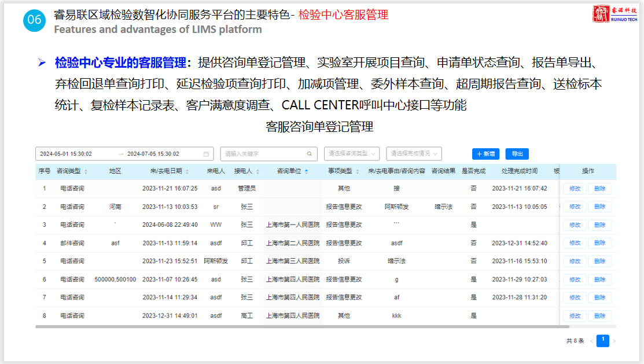Open the 请选择完成情况 dropdown
644x364 pixels.
tap(414, 154)
